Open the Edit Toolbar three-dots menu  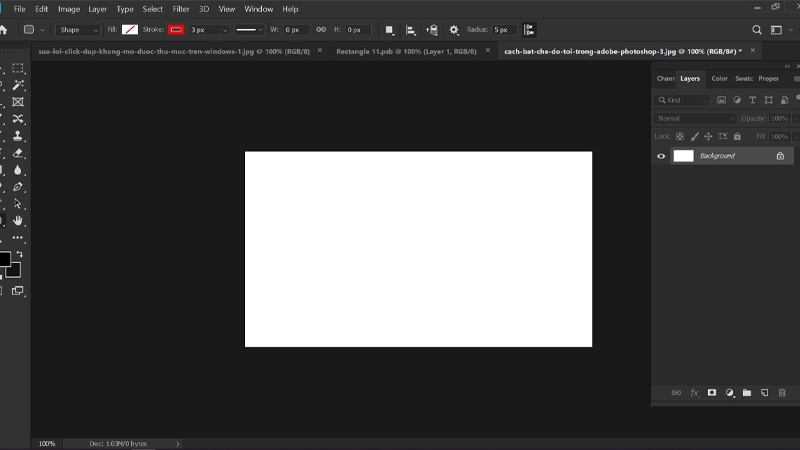[18, 238]
